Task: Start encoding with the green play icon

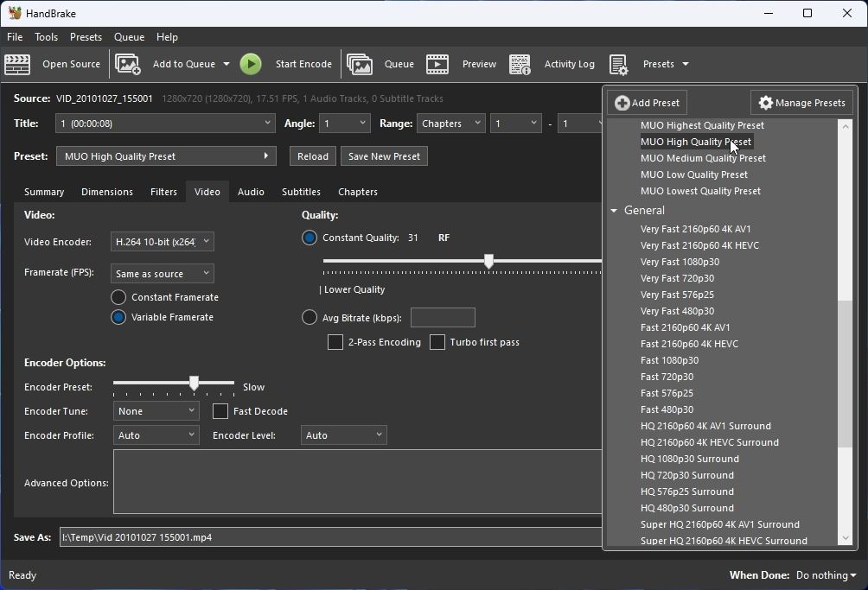Action: [x=251, y=64]
